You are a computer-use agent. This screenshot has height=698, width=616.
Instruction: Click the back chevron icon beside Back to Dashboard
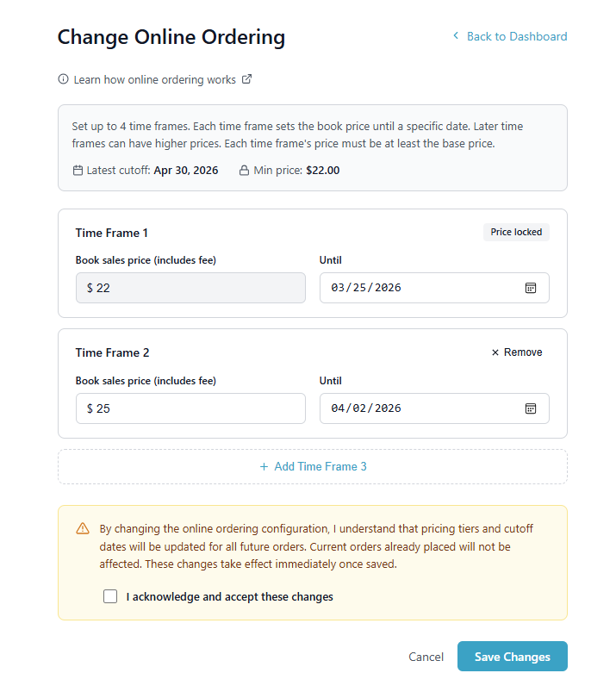click(456, 36)
